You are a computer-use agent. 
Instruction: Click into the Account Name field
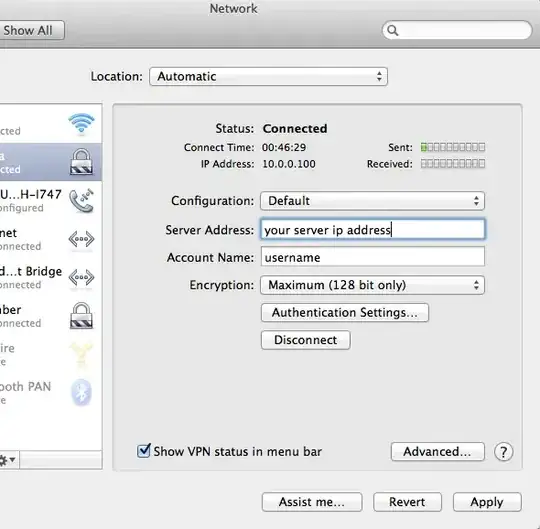pos(373,257)
